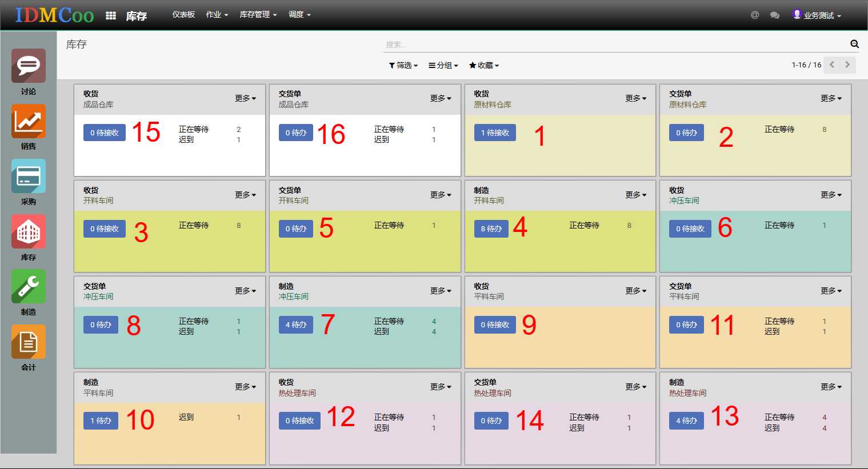Click the 库存 title in top bar
868x469 pixels.
pos(137,16)
